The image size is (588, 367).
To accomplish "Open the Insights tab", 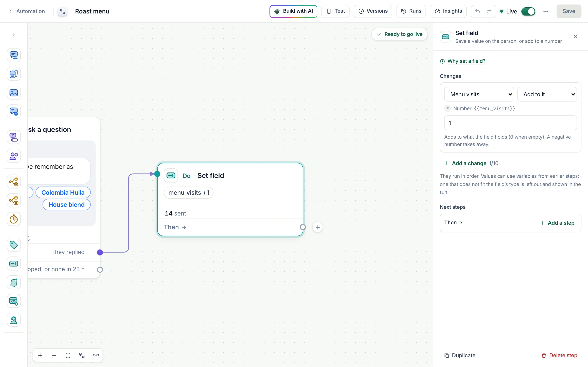I will point(448,11).
